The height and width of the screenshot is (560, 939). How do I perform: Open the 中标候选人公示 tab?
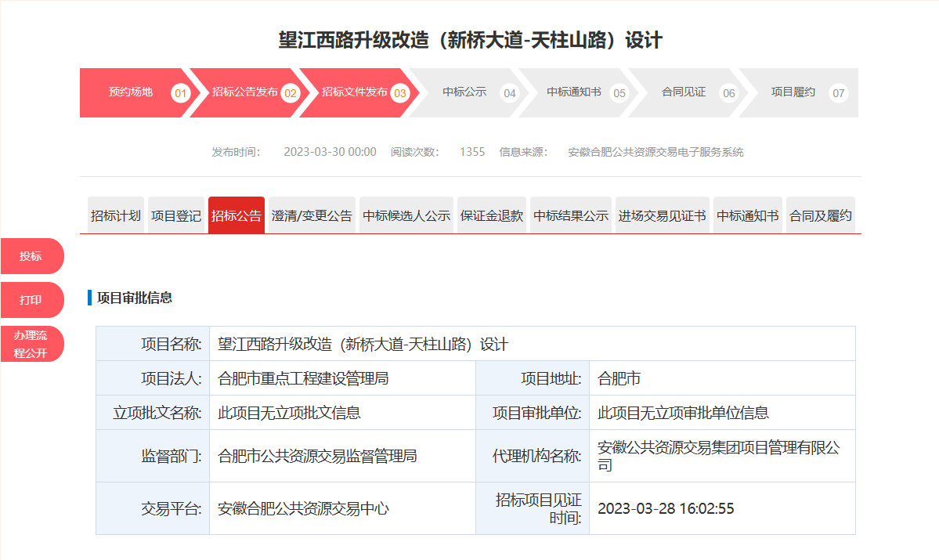tap(406, 215)
